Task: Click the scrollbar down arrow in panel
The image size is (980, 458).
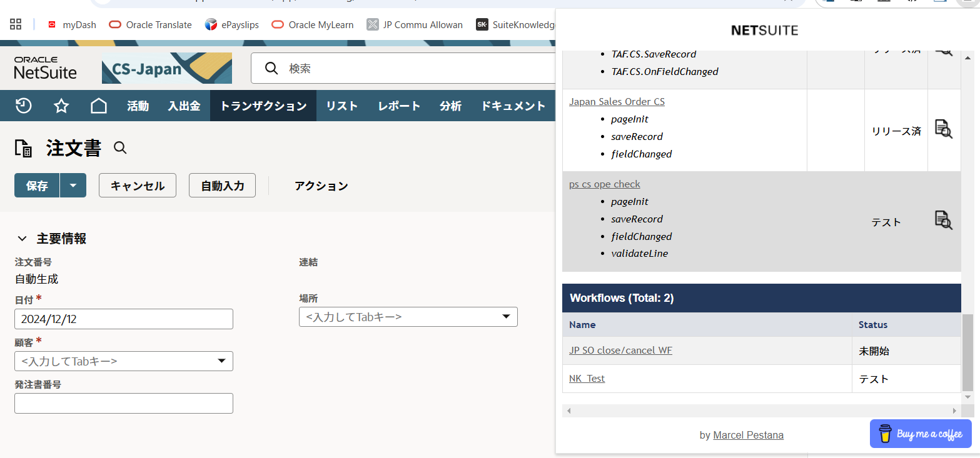Action: point(967,397)
